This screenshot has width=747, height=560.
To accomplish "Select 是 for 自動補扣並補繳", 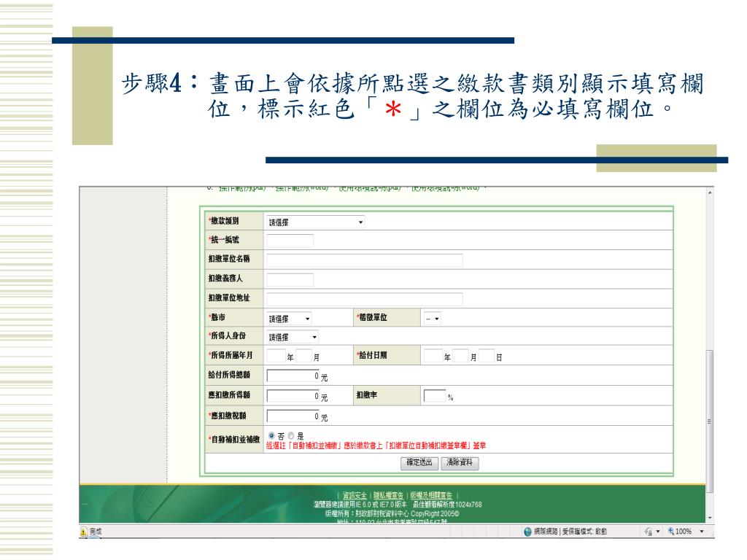I will click(290, 435).
